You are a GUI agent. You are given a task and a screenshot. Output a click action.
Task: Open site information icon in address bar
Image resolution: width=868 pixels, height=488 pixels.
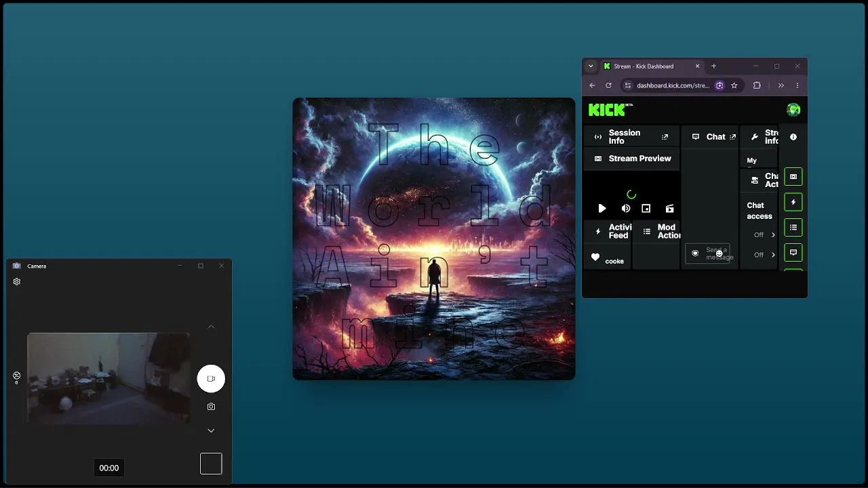tap(628, 85)
